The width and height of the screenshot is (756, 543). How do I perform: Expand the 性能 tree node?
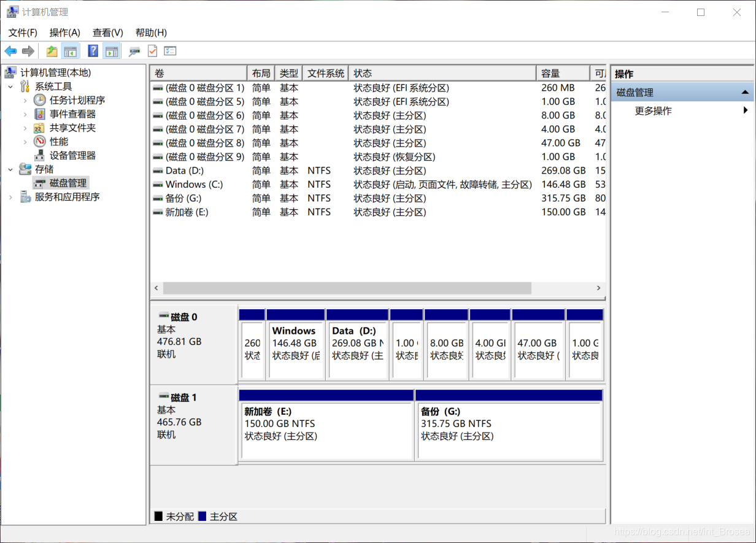pos(25,142)
